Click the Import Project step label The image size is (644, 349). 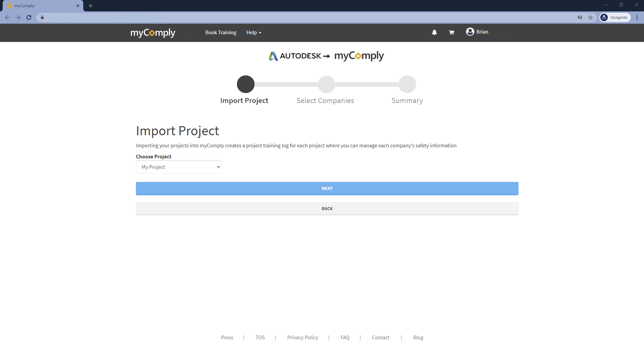pos(244,101)
